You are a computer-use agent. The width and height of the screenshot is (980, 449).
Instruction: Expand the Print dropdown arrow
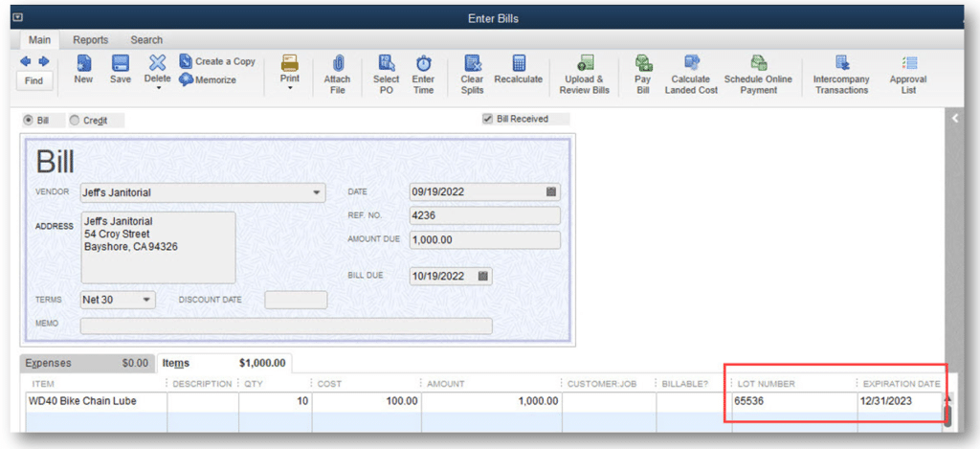point(289,88)
